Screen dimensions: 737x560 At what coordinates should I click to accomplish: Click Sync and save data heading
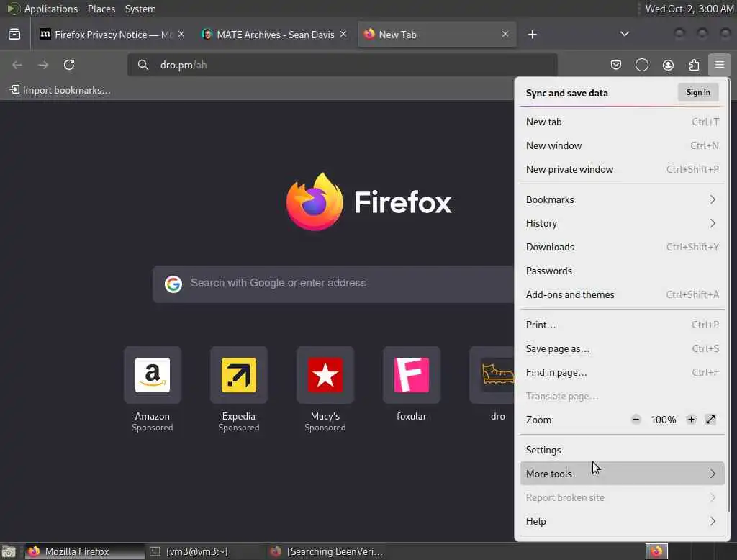click(x=566, y=93)
